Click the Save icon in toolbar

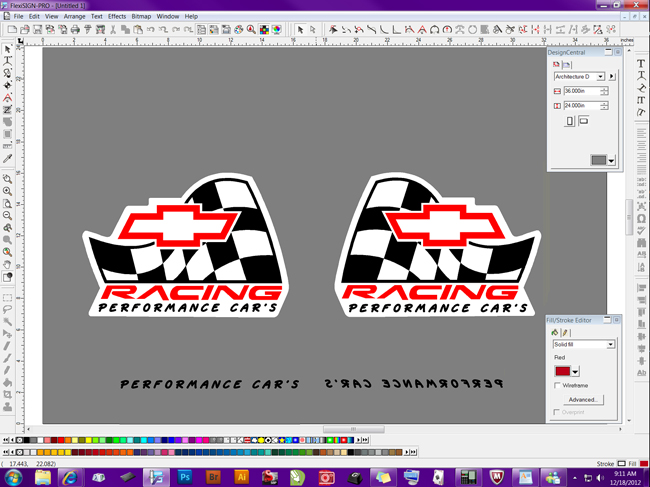(x=37, y=29)
